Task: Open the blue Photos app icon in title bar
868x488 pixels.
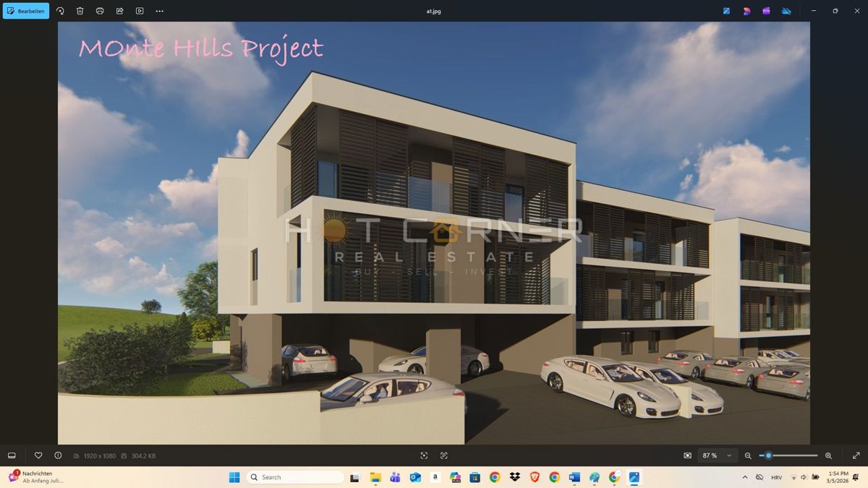Action: click(727, 11)
